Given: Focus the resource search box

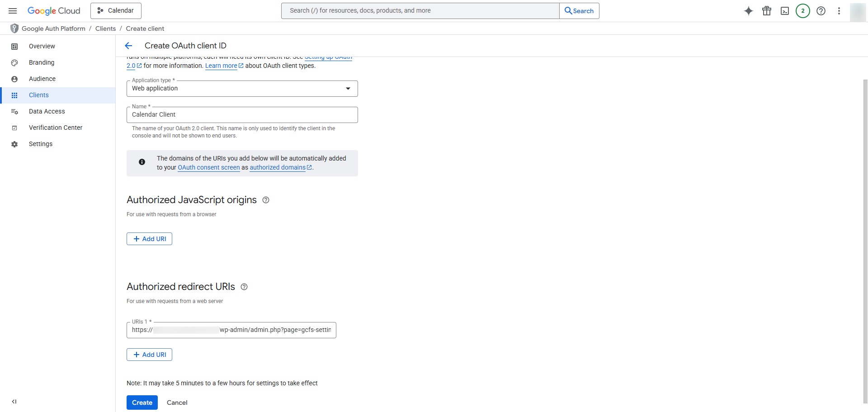Looking at the screenshot, I should 420,11.
